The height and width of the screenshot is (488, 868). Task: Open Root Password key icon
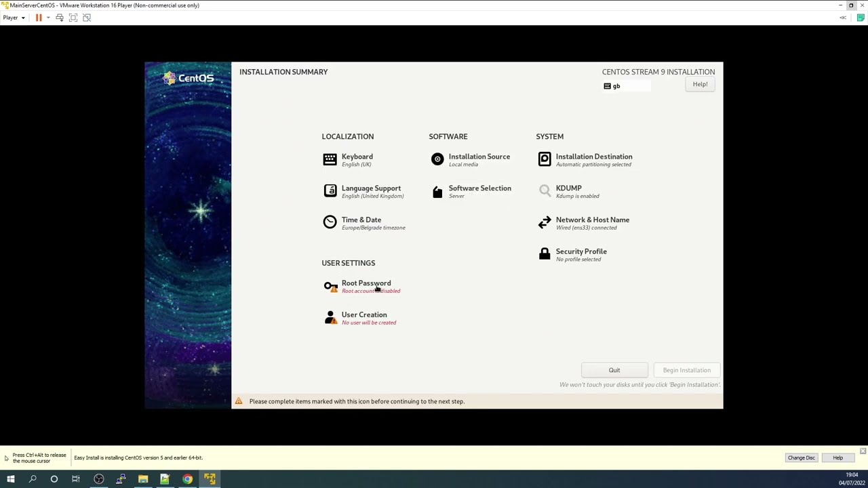tap(330, 287)
